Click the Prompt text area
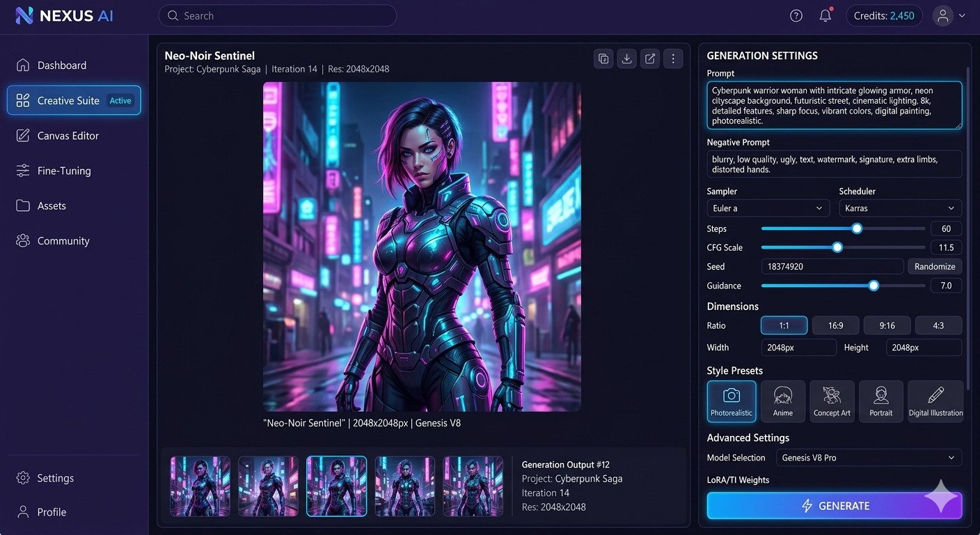980x535 pixels. tap(834, 105)
